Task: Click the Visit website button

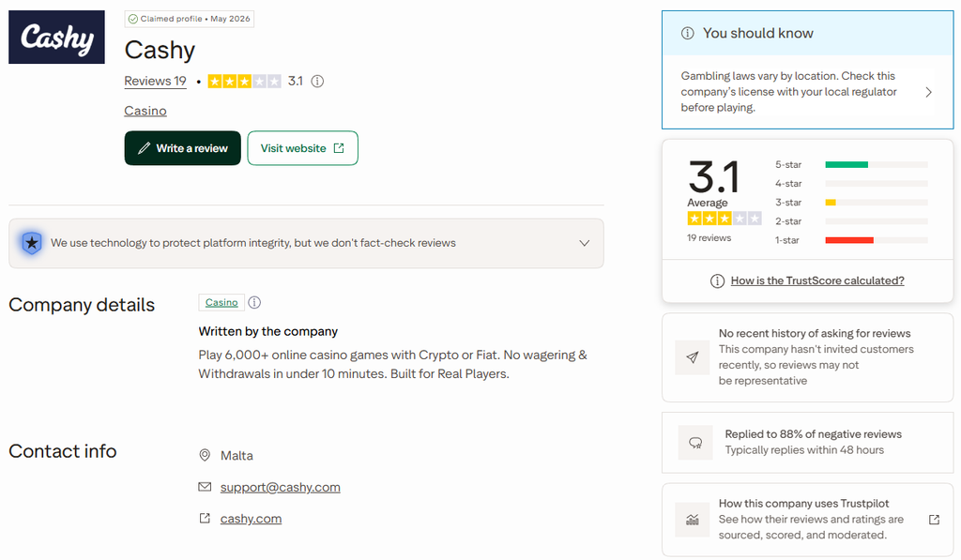Action: [303, 148]
